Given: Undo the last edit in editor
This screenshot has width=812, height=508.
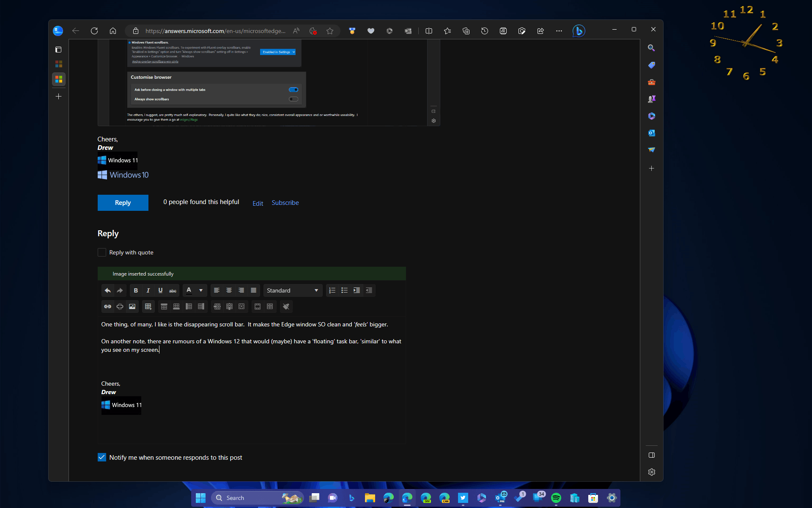Looking at the screenshot, I should 107,290.
